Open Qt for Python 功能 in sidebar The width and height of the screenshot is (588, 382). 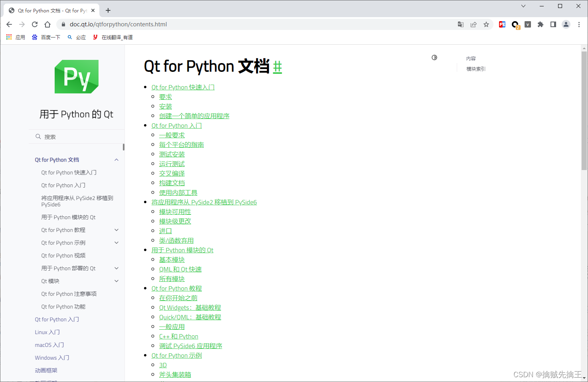63,307
